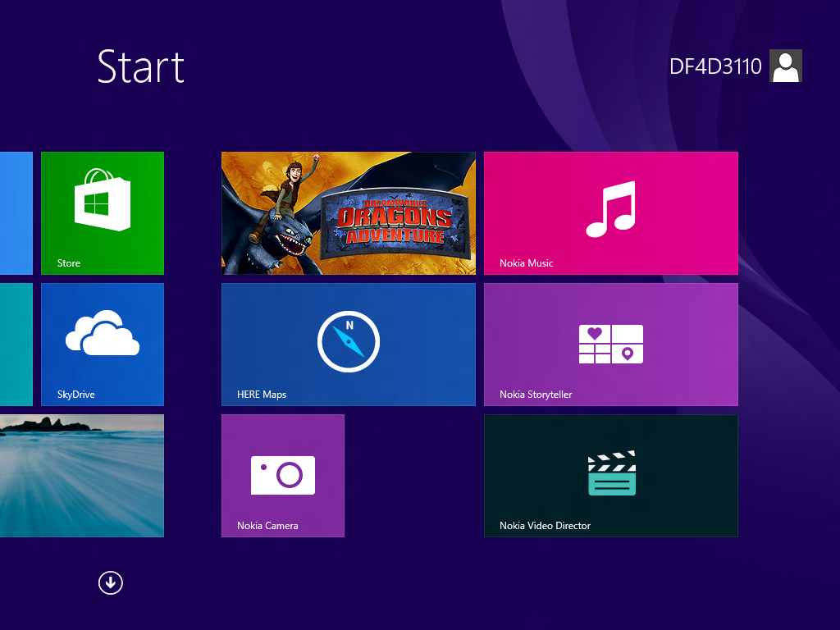Open the partially visible light-blue tile
The image size is (840, 630).
tap(16, 213)
